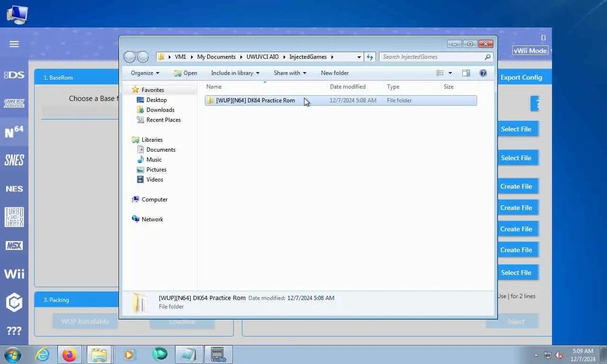The height and width of the screenshot is (364, 607).
Task: Open the Organize dropdown menu
Action: [145, 73]
